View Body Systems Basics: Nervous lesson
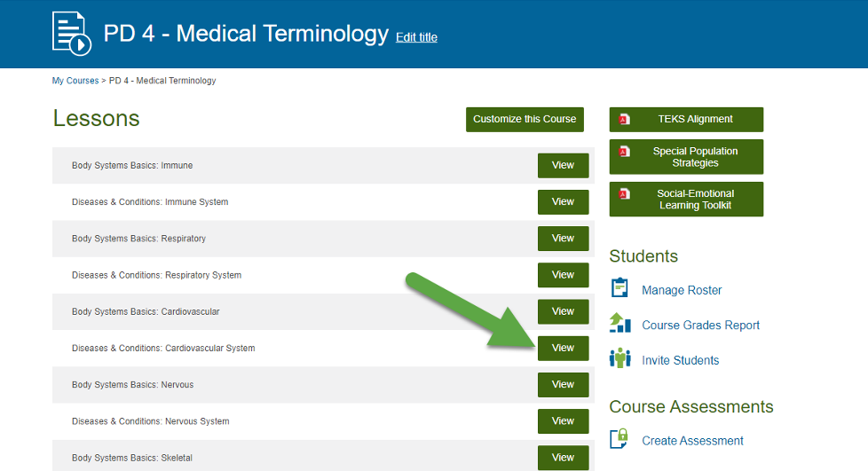The image size is (868, 471). [x=563, y=385]
